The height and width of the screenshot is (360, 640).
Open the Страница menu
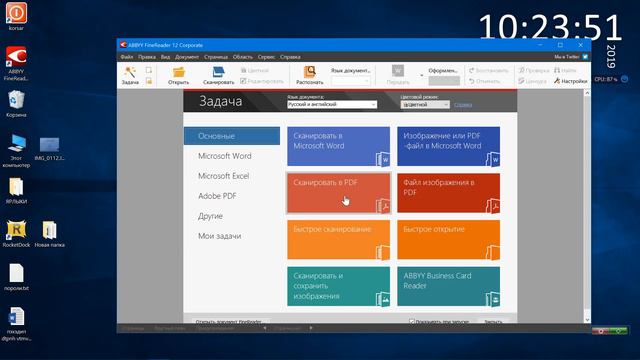216,57
